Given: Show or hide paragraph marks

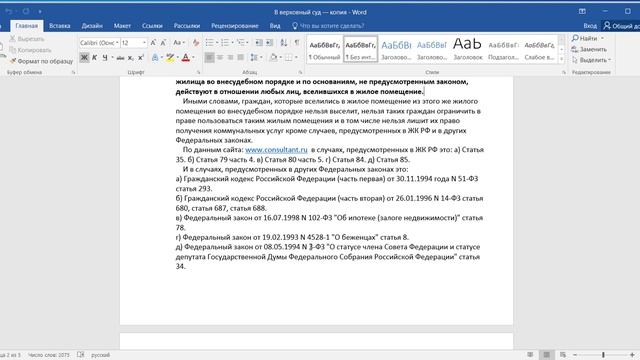Looking at the screenshot, I should (x=297, y=42).
